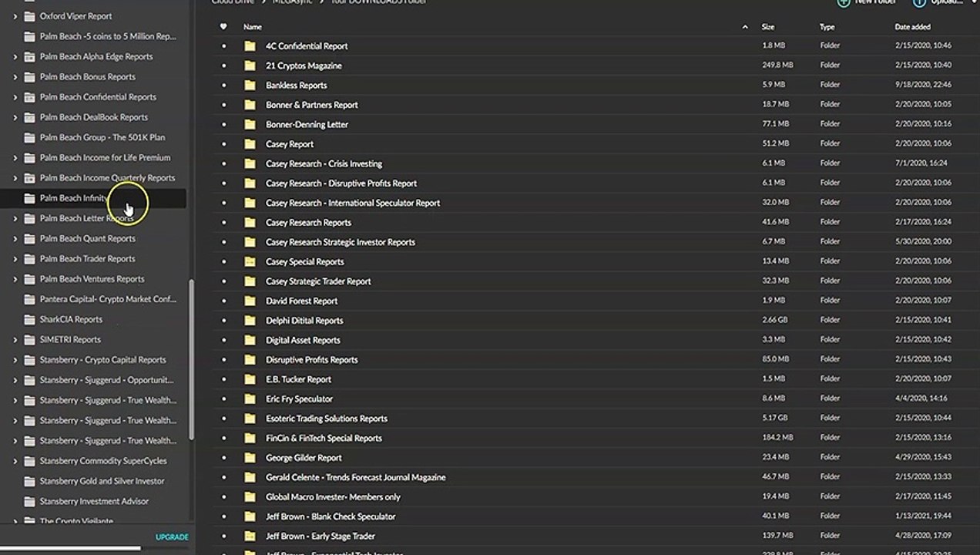Image resolution: width=980 pixels, height=555 pixels.
Task: Open the 21 Cryptos Magazine folder icon
Action: coord(250,66)
